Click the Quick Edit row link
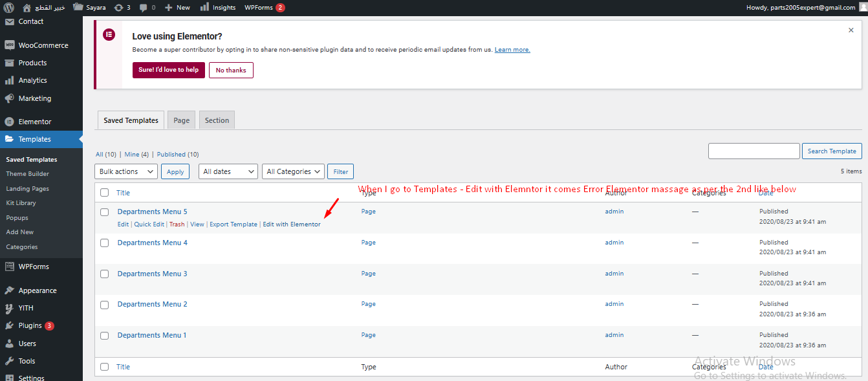The image size is (868, 381). tap(149, 224)
